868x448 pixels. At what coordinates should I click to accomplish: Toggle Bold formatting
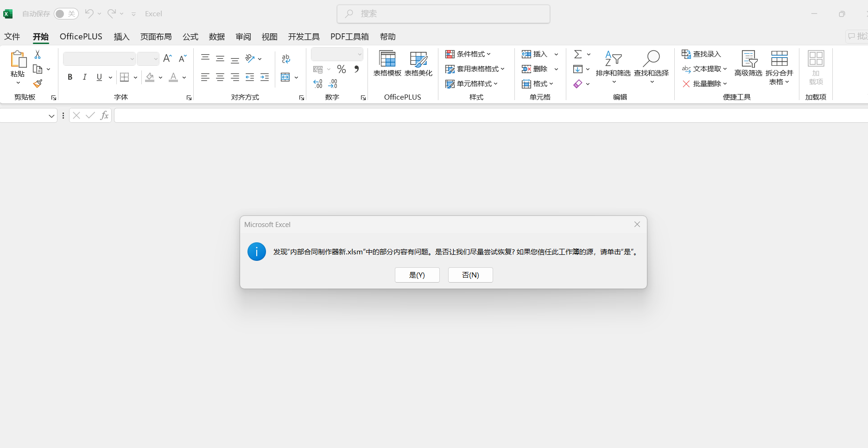70,77
